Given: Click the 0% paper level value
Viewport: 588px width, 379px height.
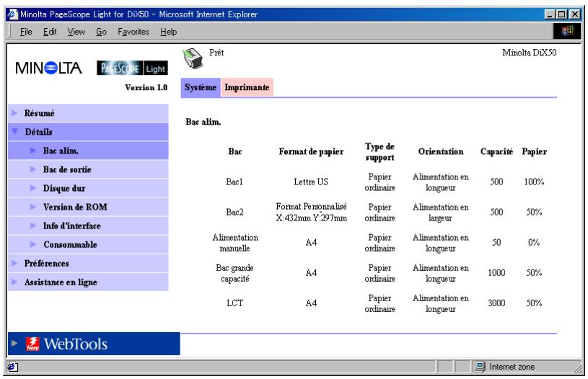Looking at the screenshot, I should [x=534, y=242].
